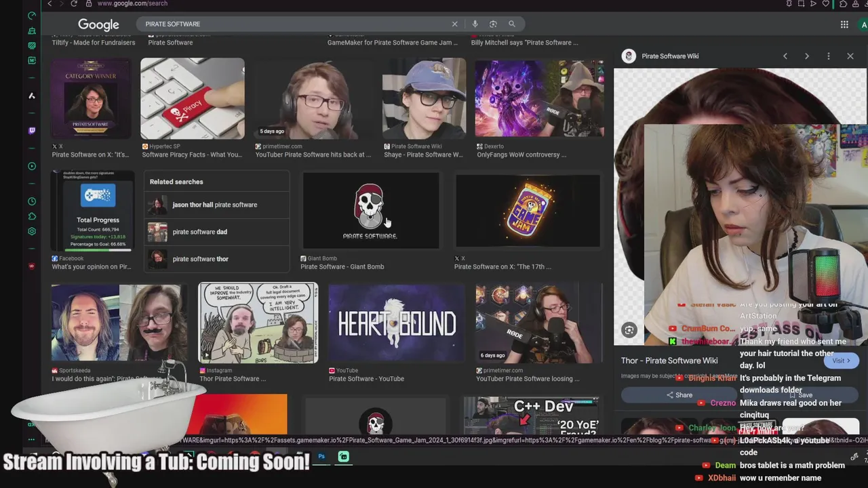This screenshot has width=868, height=488.
Task: Click the Google logo
Action: tap(98, 24)
